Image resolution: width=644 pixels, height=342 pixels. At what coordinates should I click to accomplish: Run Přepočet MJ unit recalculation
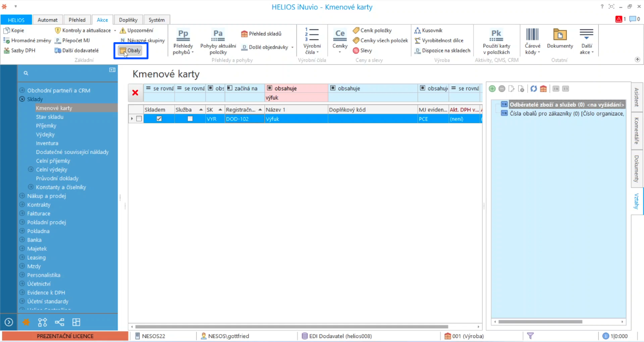pyautogui.click(x=72, y=40)
